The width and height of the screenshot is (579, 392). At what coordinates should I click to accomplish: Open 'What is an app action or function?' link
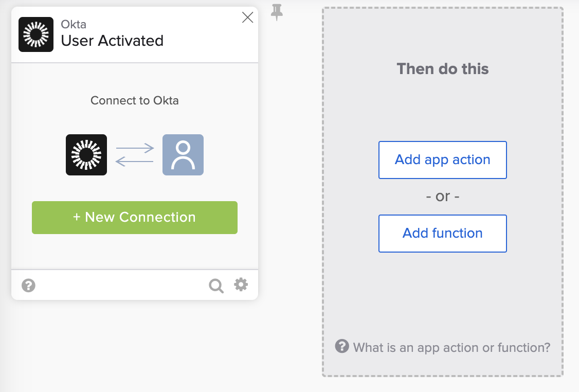tap(451, 347)
